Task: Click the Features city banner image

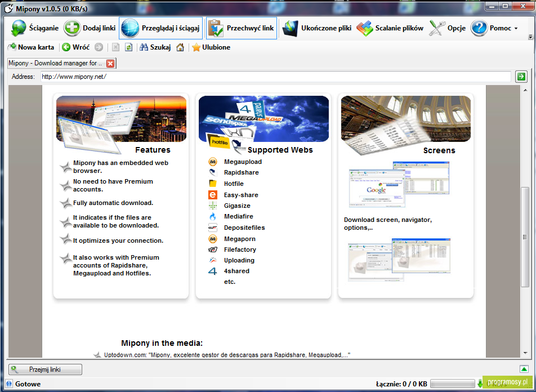Action: [122, 119]
